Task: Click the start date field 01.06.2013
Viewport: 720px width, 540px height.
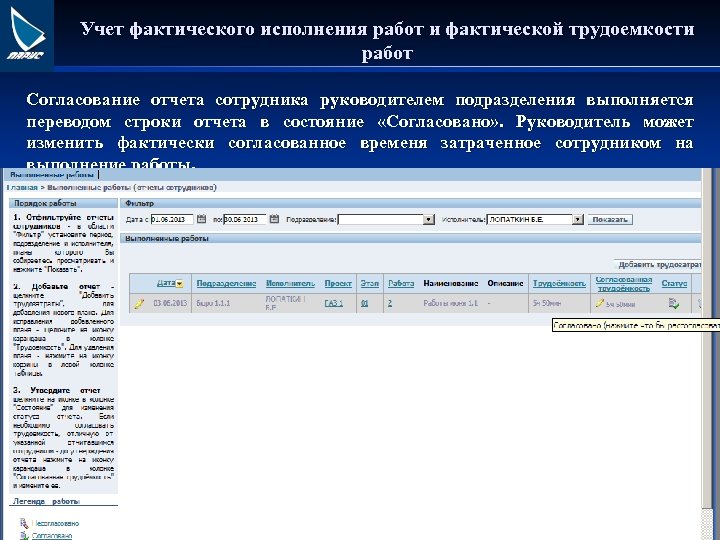Action: [172, 219]
